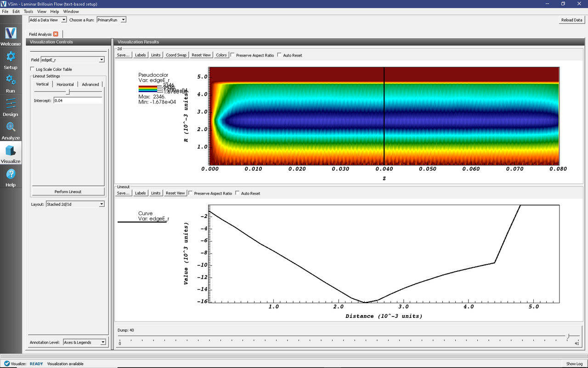Click the Reload Data button

pos(571,20)
